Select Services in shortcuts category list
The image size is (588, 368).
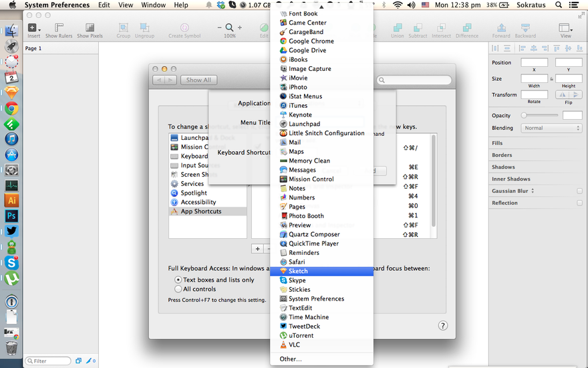point(207,183)
